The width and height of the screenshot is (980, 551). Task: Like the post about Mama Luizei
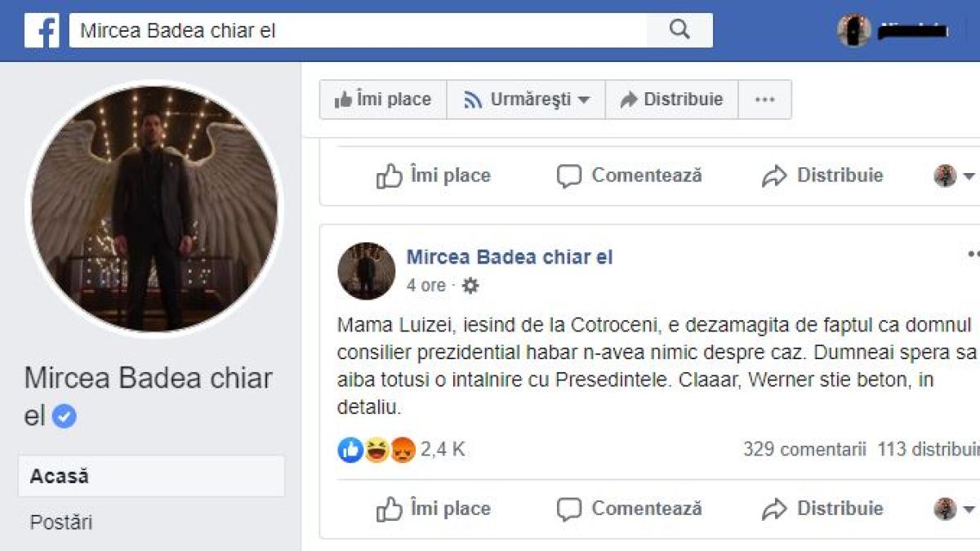click(433, 508)
